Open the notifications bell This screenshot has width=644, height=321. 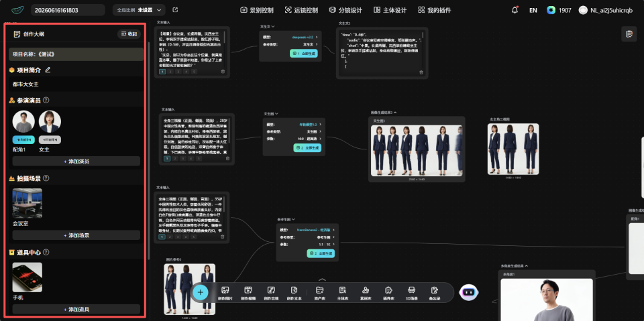pos(515,10)
